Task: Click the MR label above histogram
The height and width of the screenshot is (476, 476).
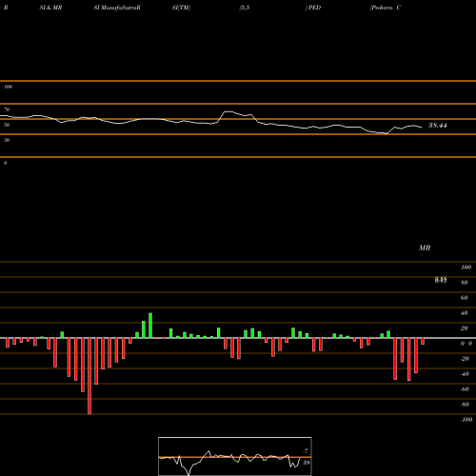Action: [425, 248]
